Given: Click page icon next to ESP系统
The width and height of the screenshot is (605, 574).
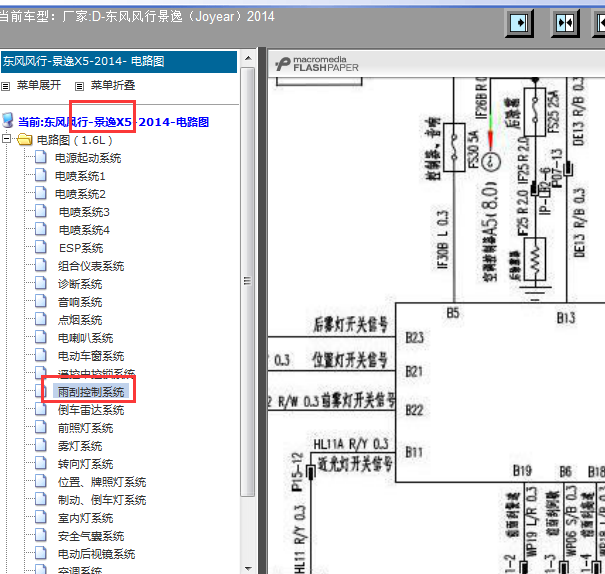Looking at the screenshot, I should pyautogui.click(x=41, y=247).
